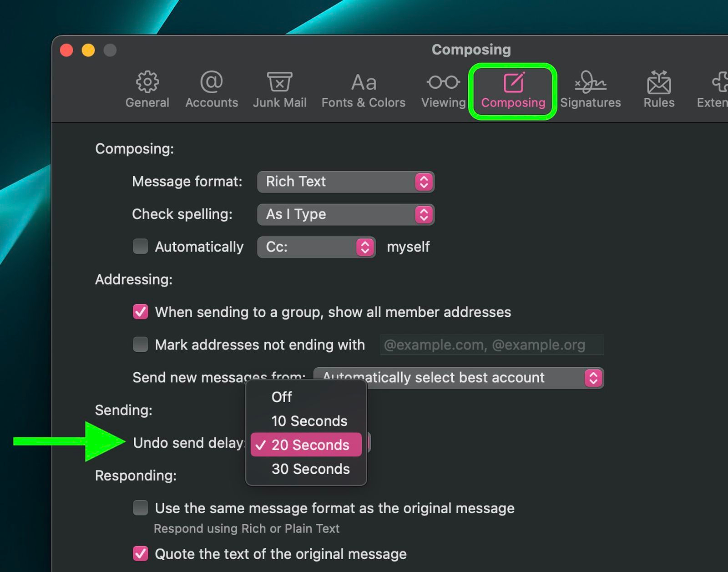Choose Off in undo send delay menu
Viewport: 728px width, 572px height.
(x=306, y=397)
